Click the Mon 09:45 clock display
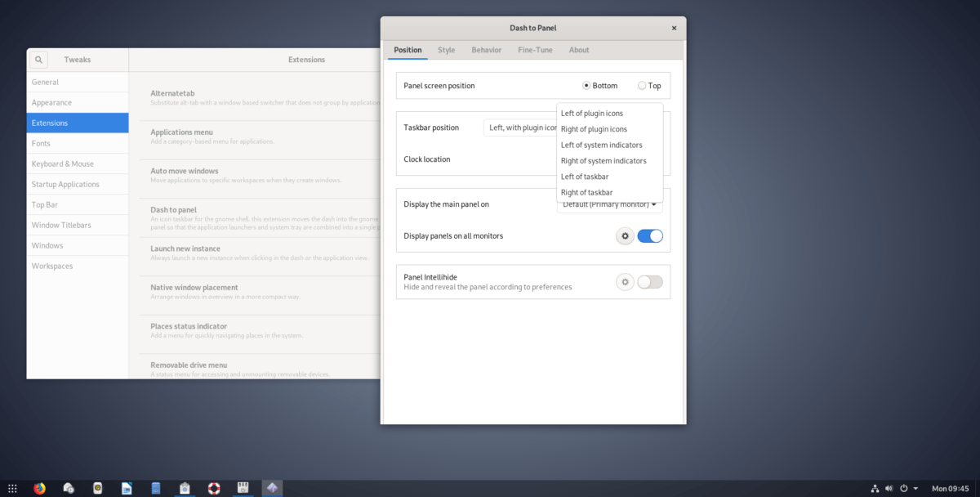This screenshot has height=497, width=980. 951,487
